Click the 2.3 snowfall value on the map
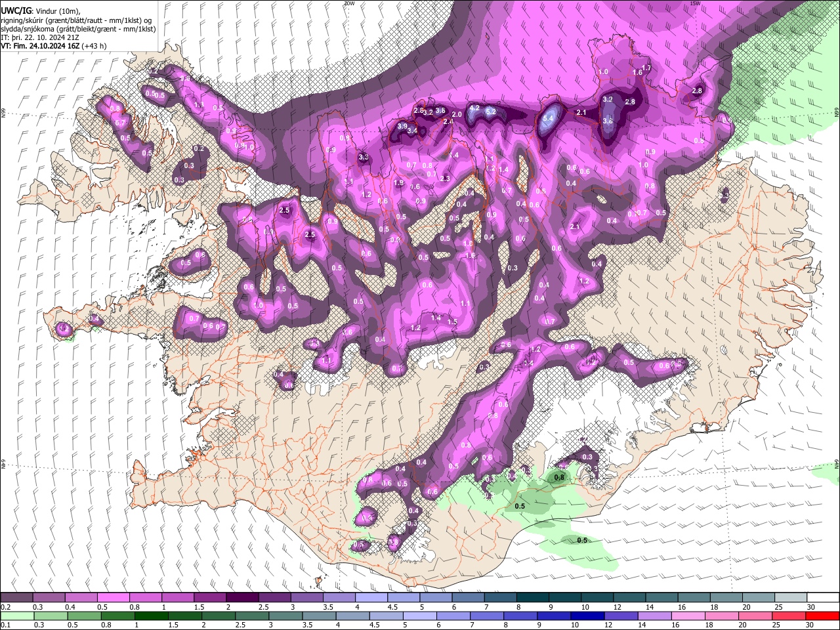840x630 pixels. [x=445, y=178]
